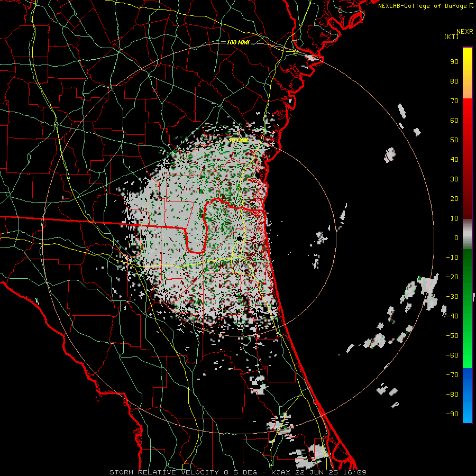Click the 70 value on velocity scale

pyautogui.click(x=454, y=101)
